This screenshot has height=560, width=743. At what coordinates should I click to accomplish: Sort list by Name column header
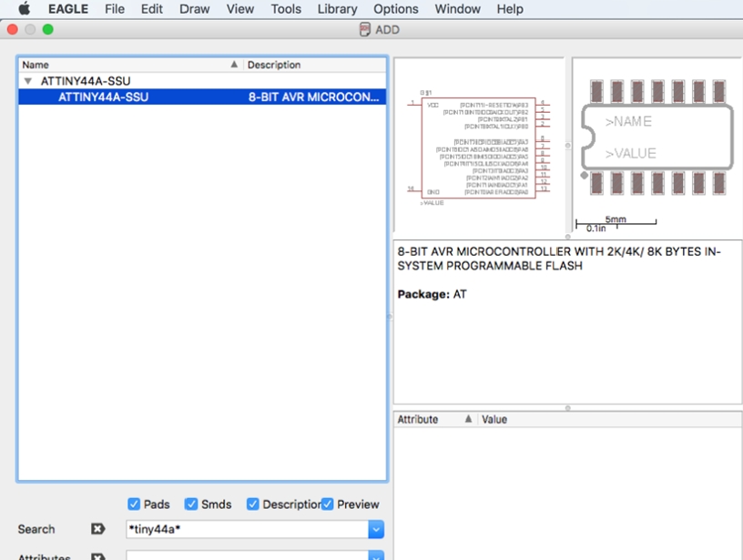click(x=130, y=65)
